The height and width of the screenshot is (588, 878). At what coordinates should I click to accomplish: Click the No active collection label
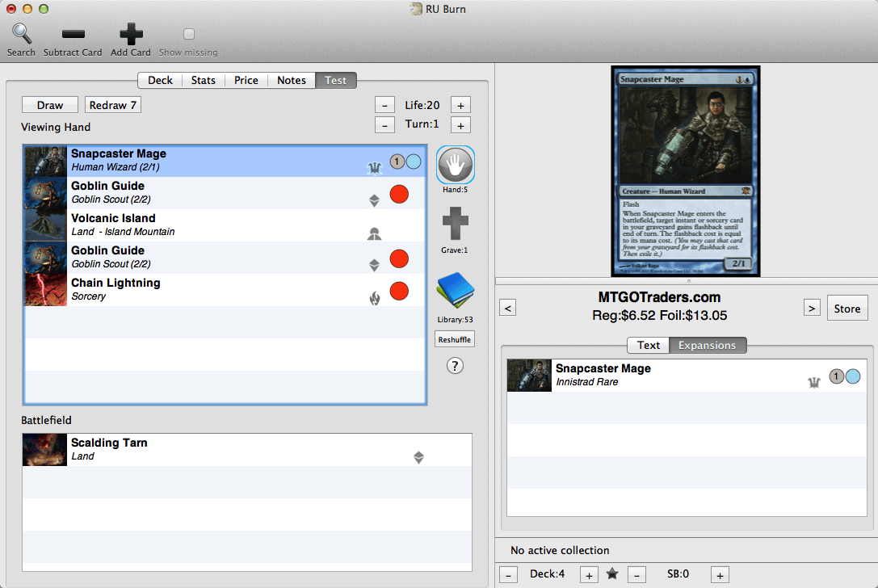coord(560,551)
